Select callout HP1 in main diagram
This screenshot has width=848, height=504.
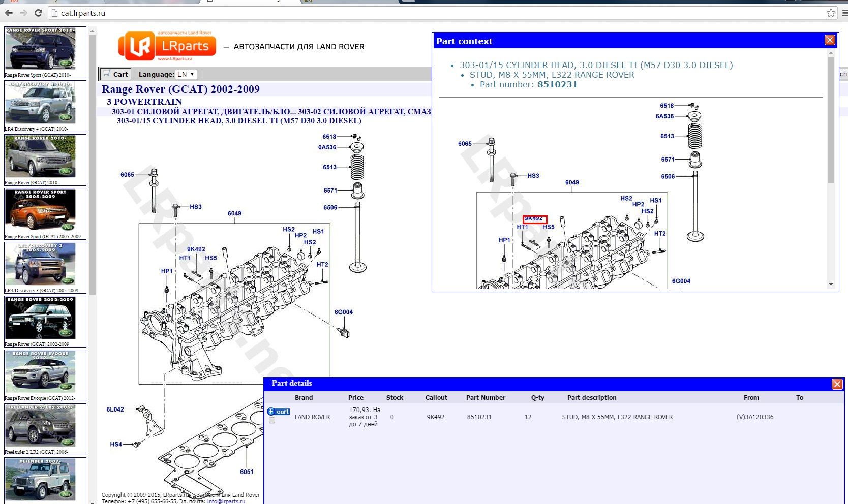167,271
